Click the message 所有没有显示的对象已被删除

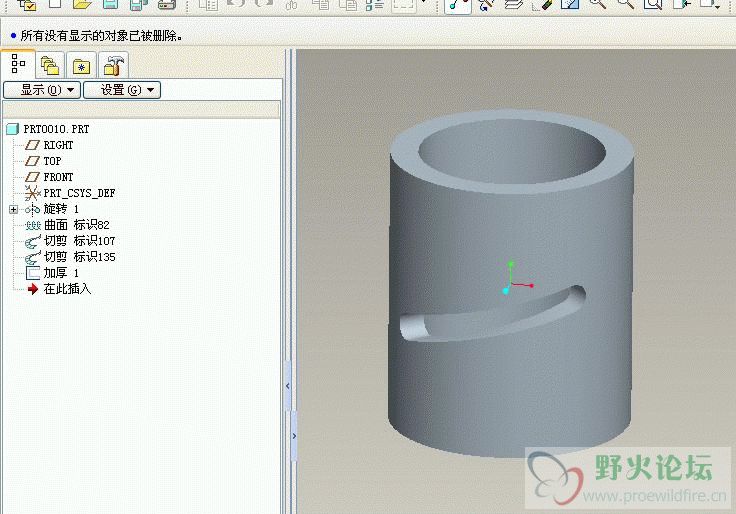(101, 36)
